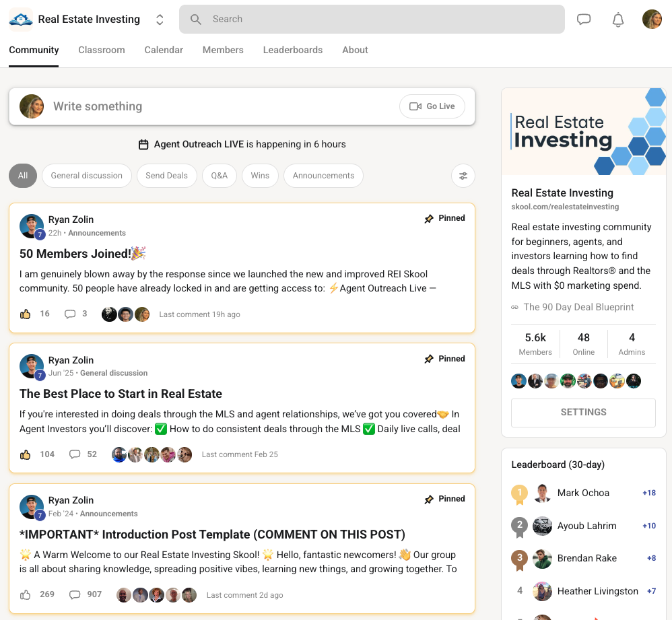
Task: Click the General discussion category on Jun '25 post
Action: (x=114, y=373)
